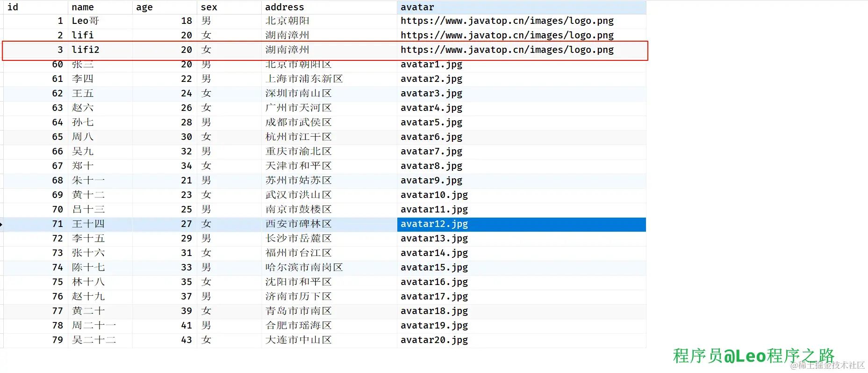Select the address cell '重庆市渝北区'
Image resolution: width=868 pixels, height=373 pixels.
tap(329, 152)
